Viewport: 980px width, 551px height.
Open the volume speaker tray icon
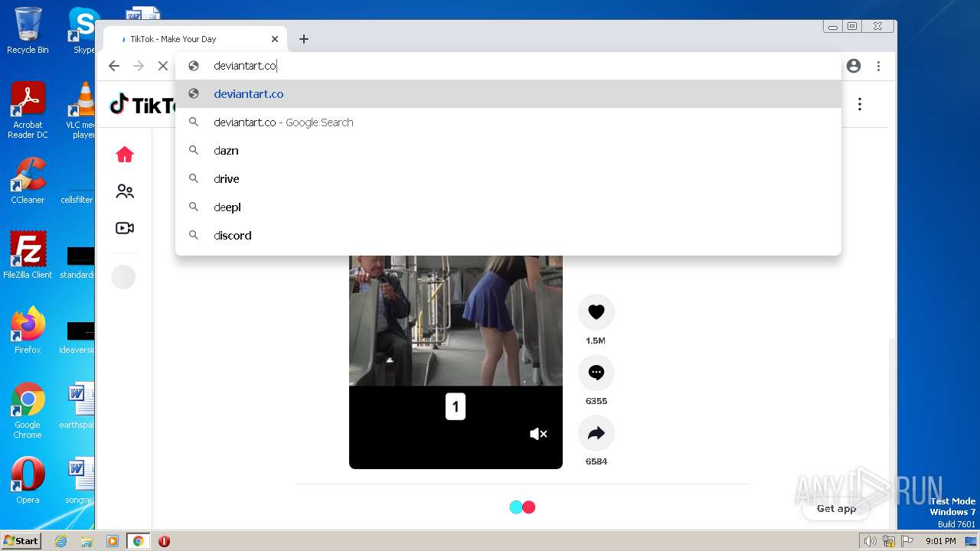[x=871, y=541]
